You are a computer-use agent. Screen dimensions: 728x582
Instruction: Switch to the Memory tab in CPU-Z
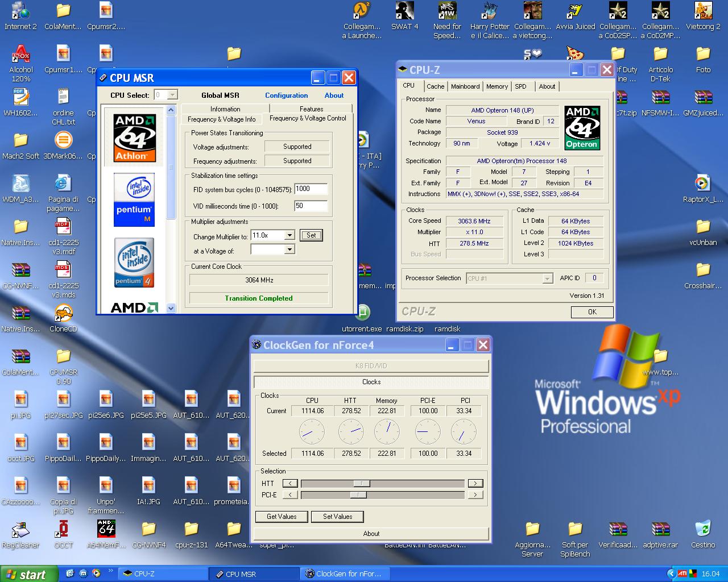click(497, 86)
